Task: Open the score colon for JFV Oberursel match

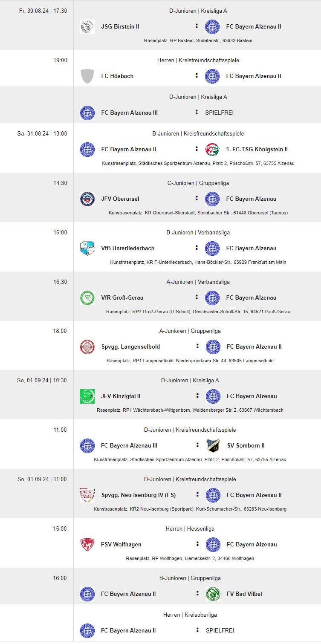Action: pos(197,199)
